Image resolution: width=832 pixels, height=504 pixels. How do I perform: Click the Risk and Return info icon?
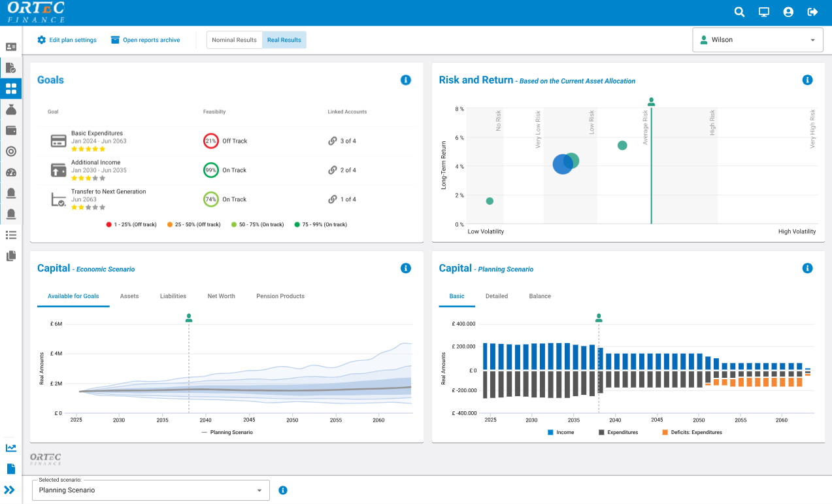[x=807, y=80]
